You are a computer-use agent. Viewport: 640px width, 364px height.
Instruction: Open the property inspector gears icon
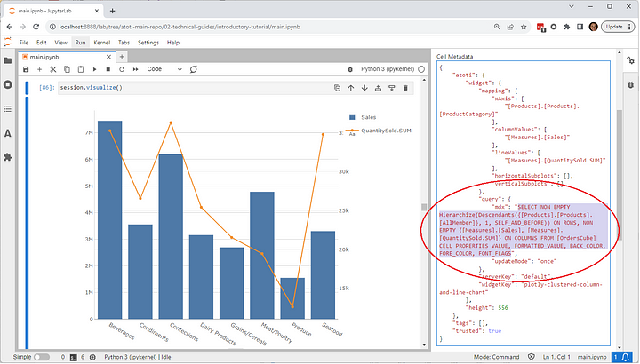631,60
